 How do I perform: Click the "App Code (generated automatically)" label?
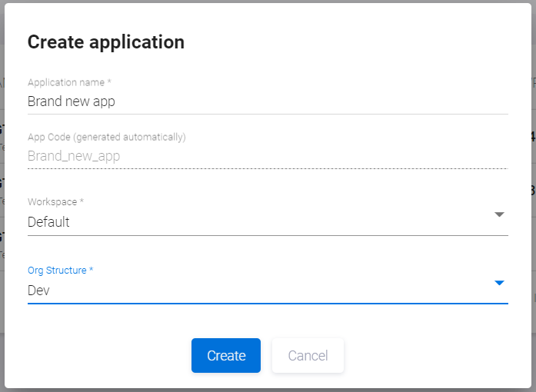pos(107,138)
